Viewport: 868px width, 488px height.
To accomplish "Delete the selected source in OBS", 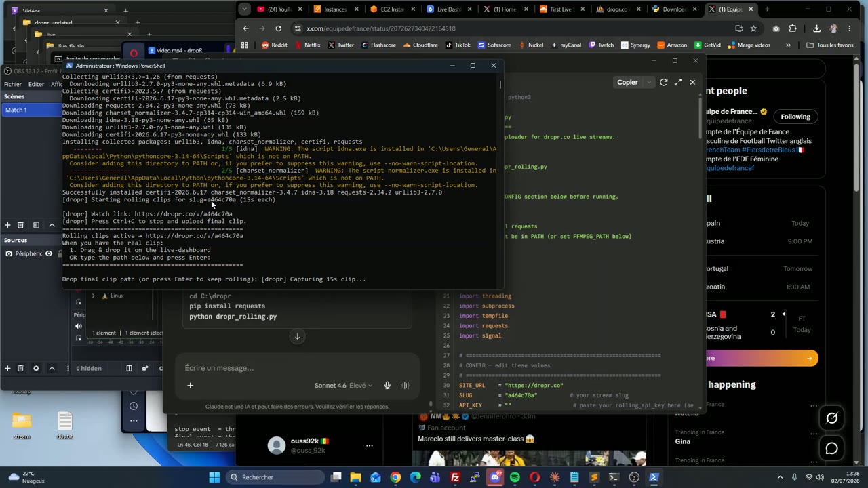I will [x=20, y=368].
